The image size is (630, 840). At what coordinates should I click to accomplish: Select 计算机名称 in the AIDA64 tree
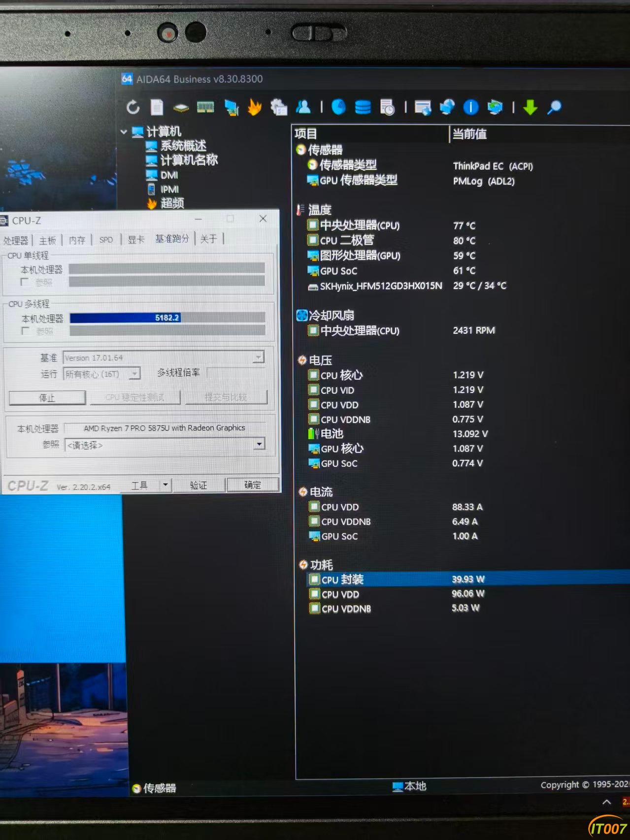pyautogui.click(x=182, y=160)
